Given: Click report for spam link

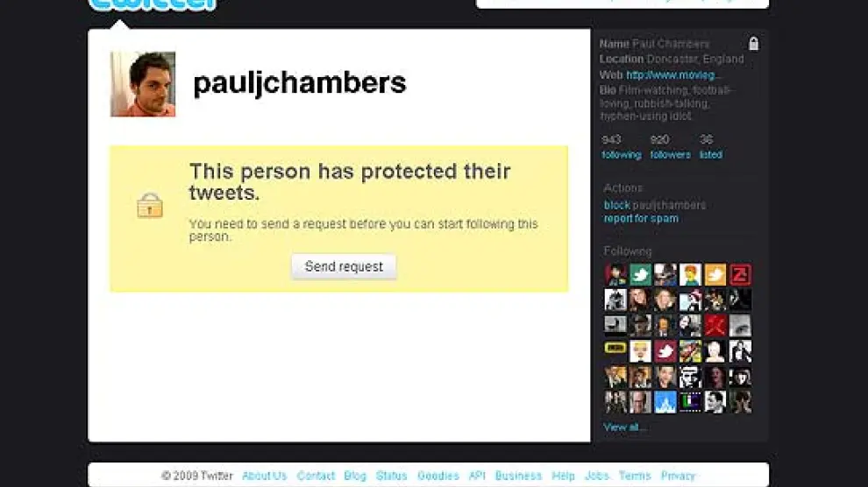Looking at the screenshot, I should (641, 218).
